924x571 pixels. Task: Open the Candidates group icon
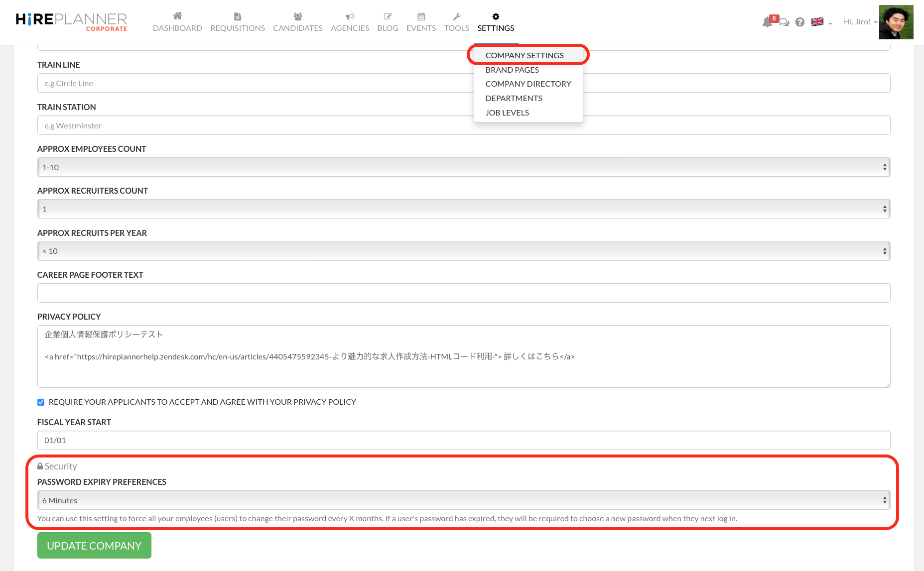(x=298, y=16)
